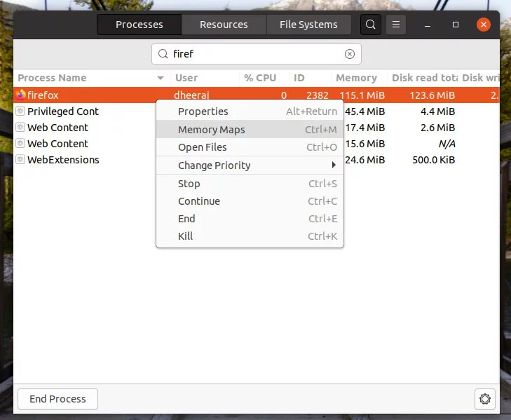Sort by the Disk write column header
This screenshot has width=511, height=420.
point(479,78)
